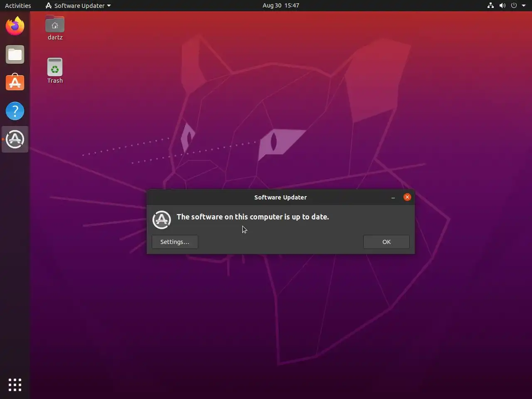Launch the Files manager in the dock
The height and width of the screenshot is (399, 532).
tap(15, 54)
